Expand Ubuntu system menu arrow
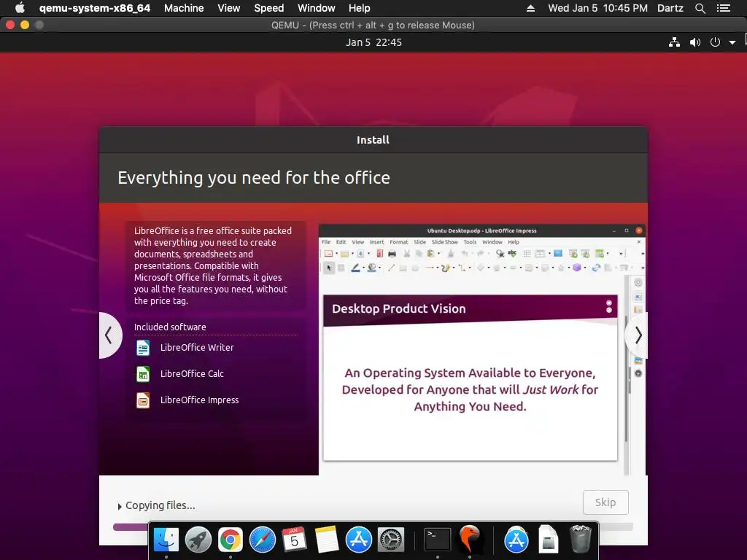Image resolution: width=747 pixels, height=560 pixels. coord(732,42)
